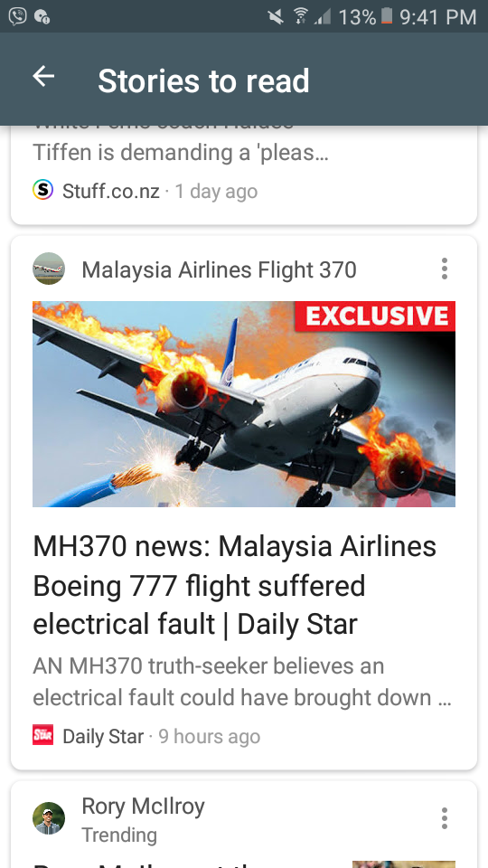The height and width of the screenshot is (868, 488).
Task: Tap the Trending label under Rory McIlroy
Action: tap(119, 835)
